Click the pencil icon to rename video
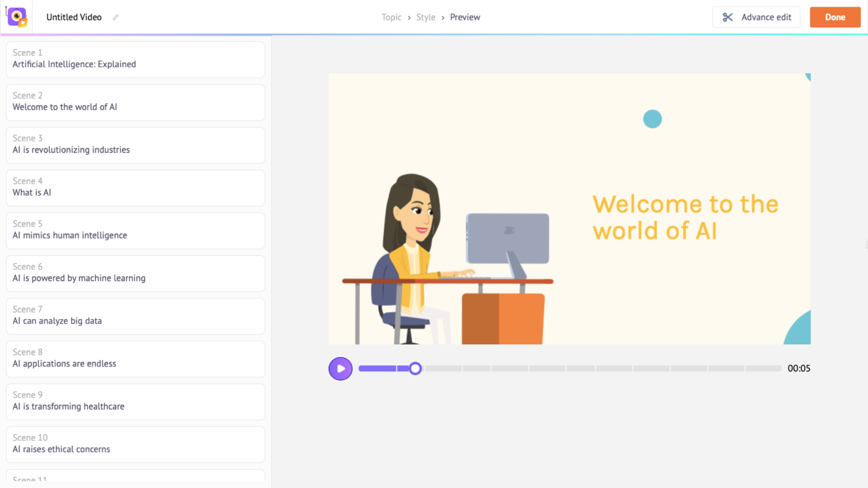The image size is (868, 488). tap(116, 17)
